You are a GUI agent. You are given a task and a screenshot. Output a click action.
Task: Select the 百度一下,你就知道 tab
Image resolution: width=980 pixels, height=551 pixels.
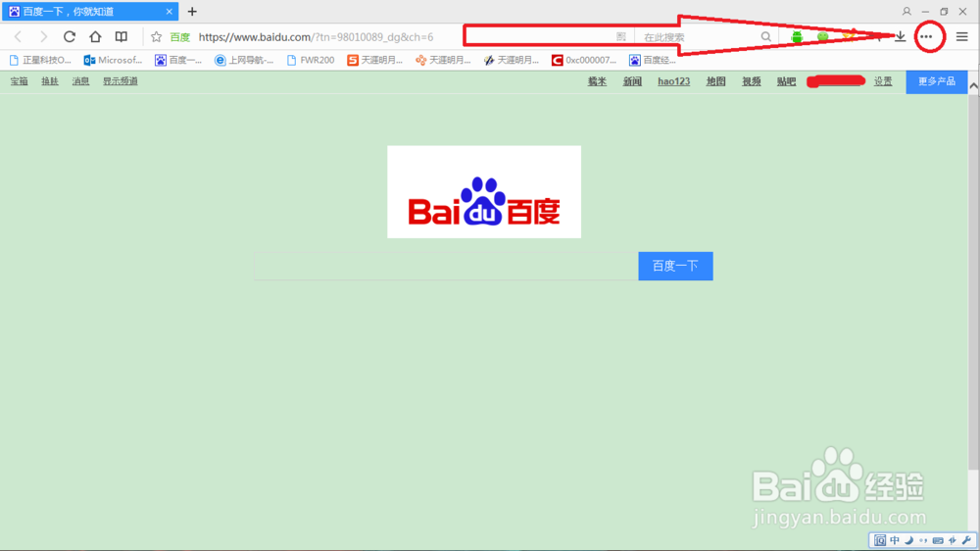click(x=90, y=11)
